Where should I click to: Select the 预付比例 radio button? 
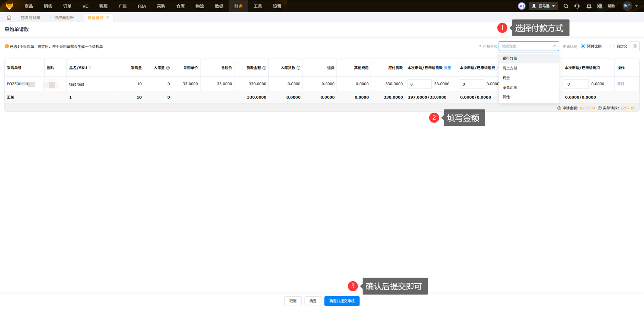tap(583, 46)
